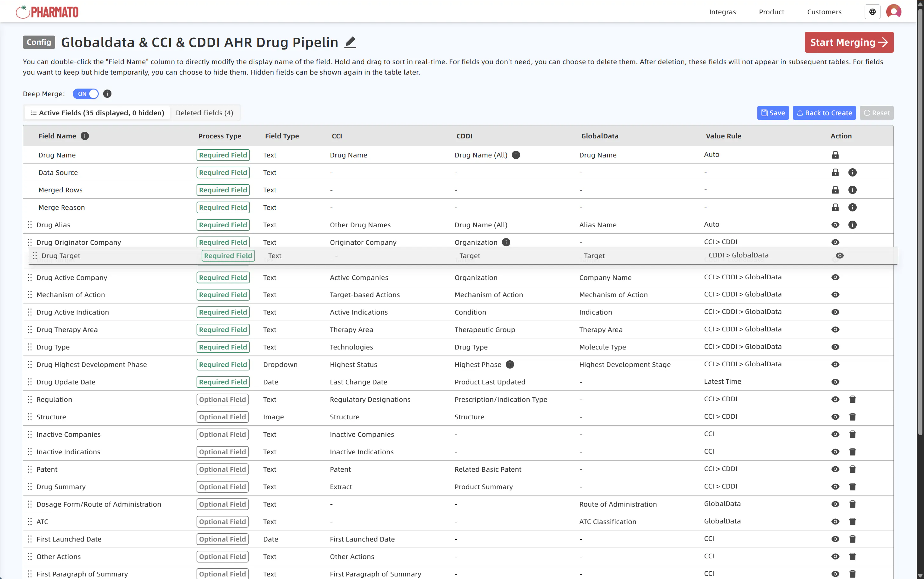924x579 pixels.
Task: Turn off the Deep Merge switch
Action: coord(86,94)
